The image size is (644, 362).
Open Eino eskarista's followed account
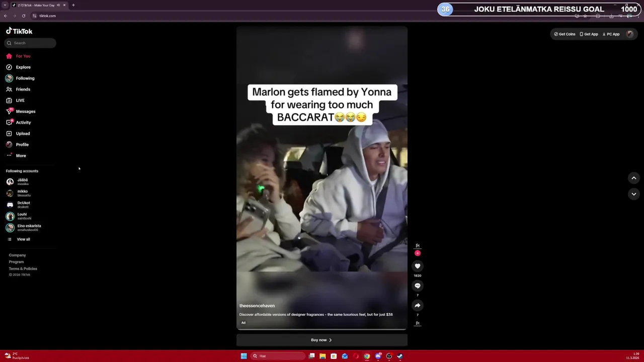[x=24, y=228]
